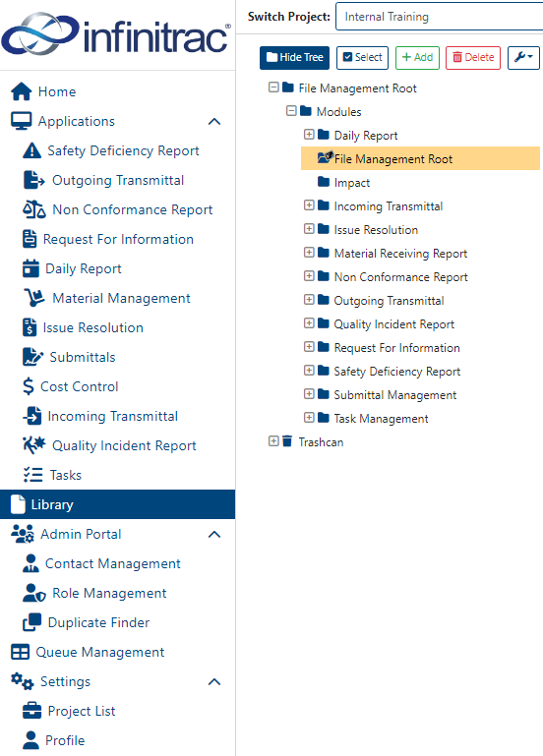Click the Outgoing Transmittal sidebar icon
The height and width of the screenshot is (756, 543).
33,180
